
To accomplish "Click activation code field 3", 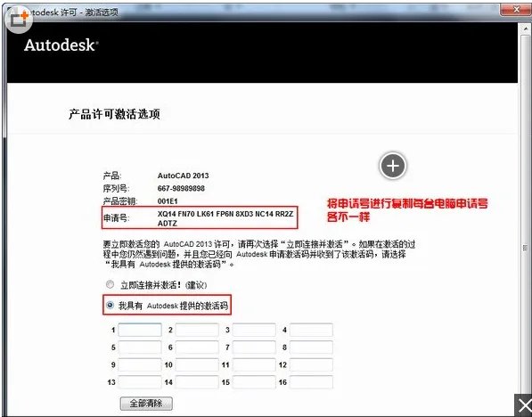I will click(x=254, y=330).
